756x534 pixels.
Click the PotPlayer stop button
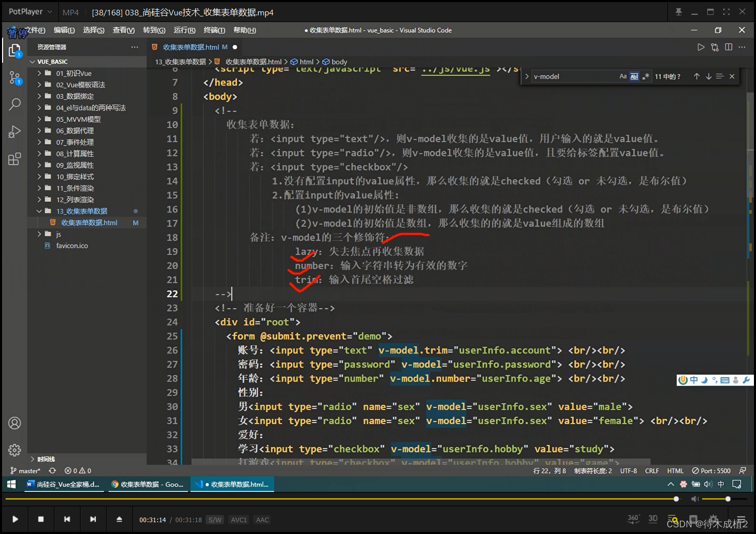pos(41,519)
